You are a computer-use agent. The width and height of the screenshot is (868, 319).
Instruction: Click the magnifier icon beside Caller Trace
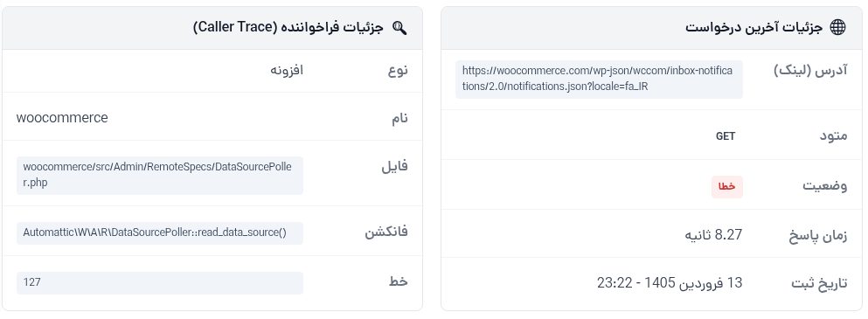click(399, 28)
